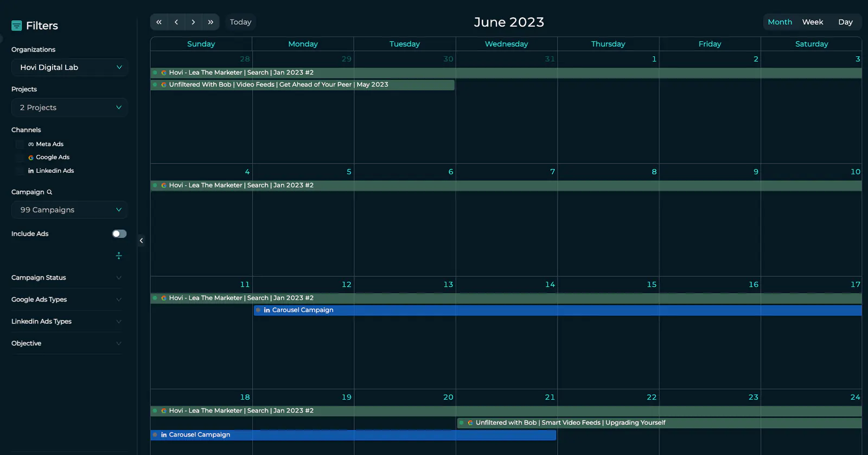The width and height of the screenshot is (868, 455).
Task: Toggle the Include Ads switch
Action: click(119, 234)
